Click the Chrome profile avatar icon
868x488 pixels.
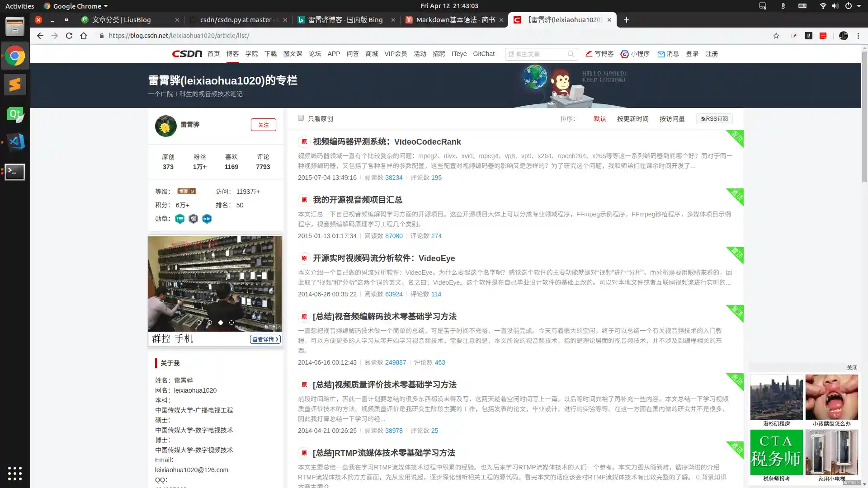[844, 36]
